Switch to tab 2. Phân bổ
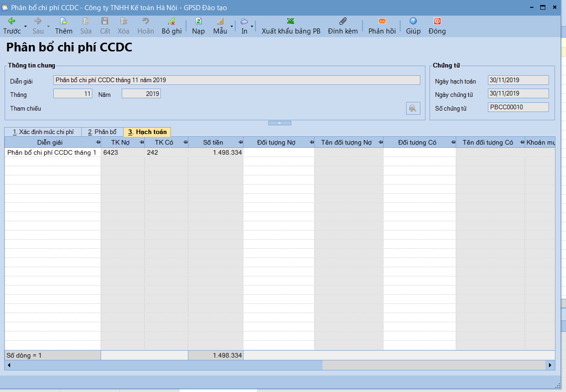 [x=102, y=132]
